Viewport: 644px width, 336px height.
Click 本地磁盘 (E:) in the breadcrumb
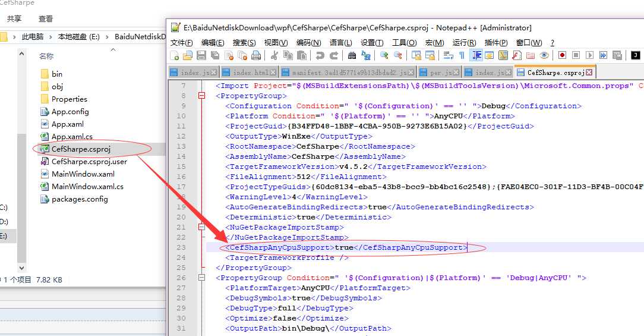coord(78,37)
